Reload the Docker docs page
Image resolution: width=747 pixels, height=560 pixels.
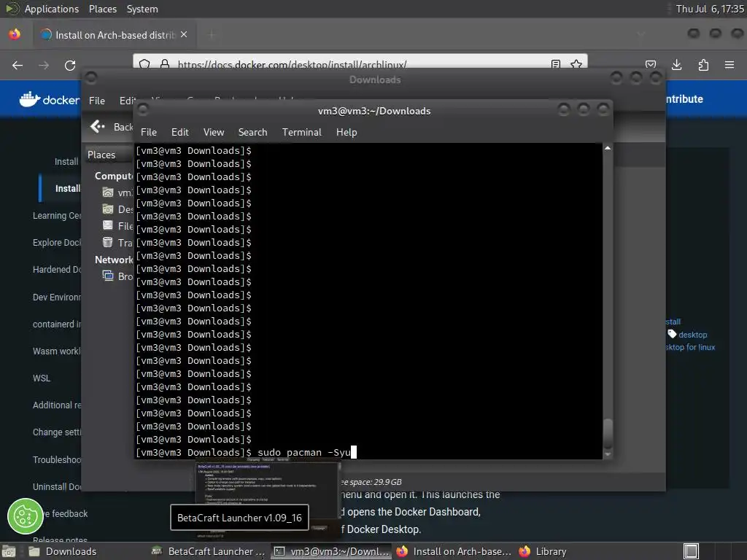70,65
